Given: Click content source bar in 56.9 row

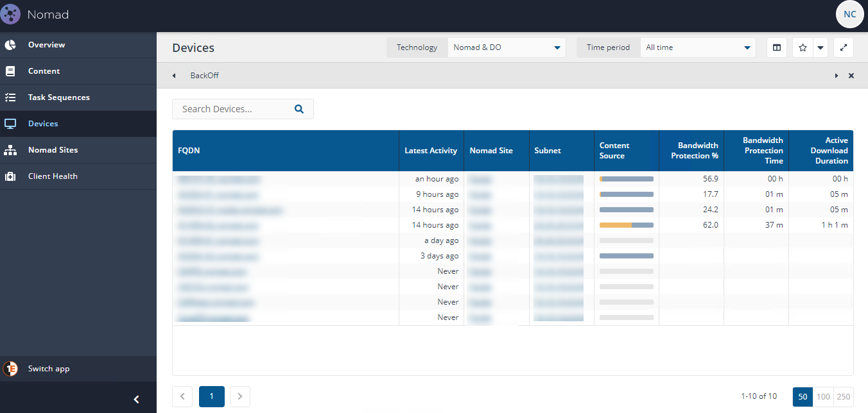Looking at the screenshot, I should [x=627, y=179].
